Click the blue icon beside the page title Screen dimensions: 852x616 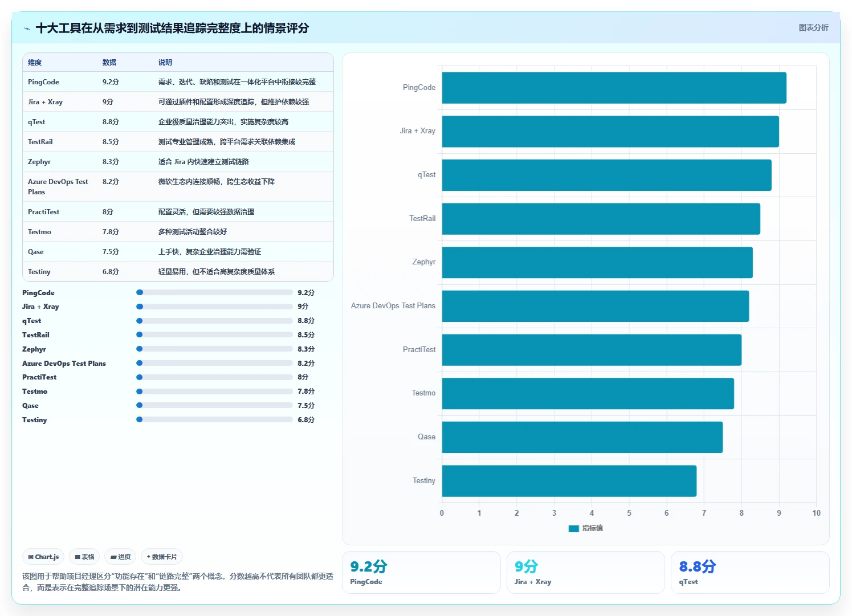point(27,28)
